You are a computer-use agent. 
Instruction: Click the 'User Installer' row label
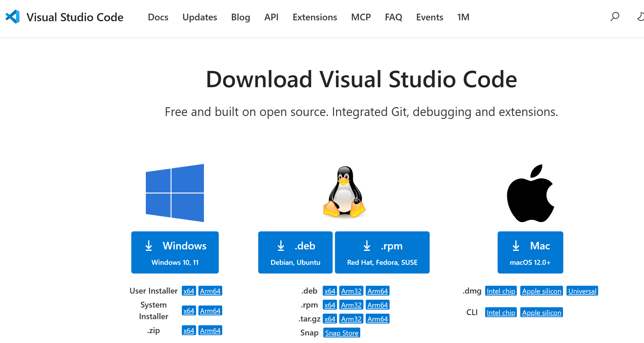point(154,291)
